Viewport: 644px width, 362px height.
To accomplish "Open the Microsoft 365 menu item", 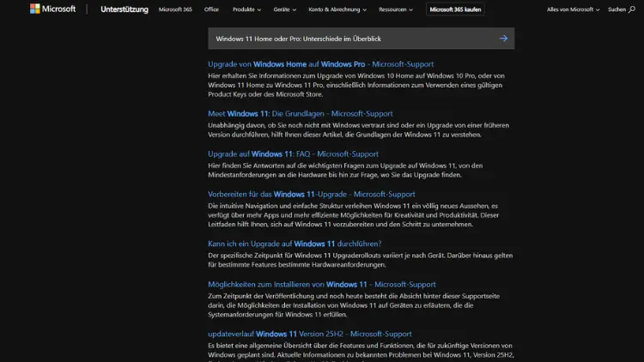I will point(175,9).
